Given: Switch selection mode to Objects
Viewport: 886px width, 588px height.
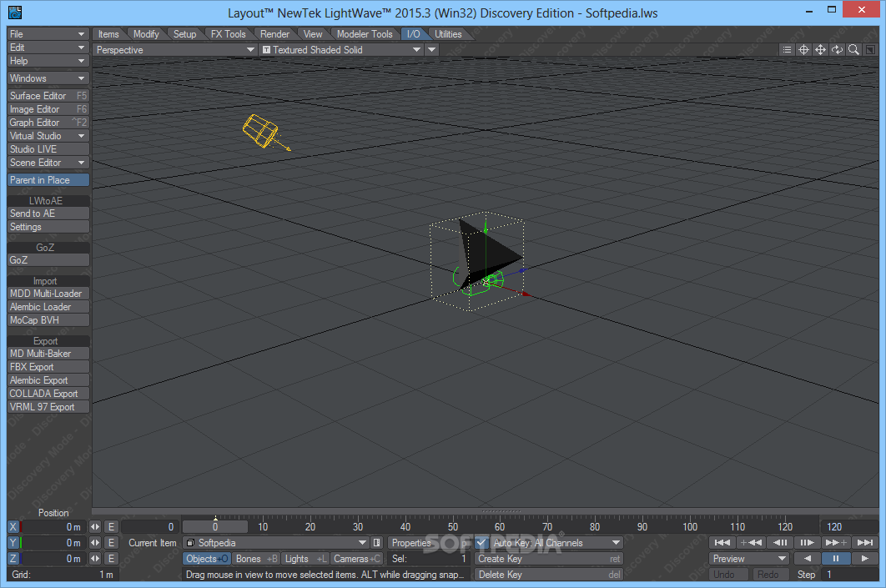Looking at the screenshot, I should point(207,558).
